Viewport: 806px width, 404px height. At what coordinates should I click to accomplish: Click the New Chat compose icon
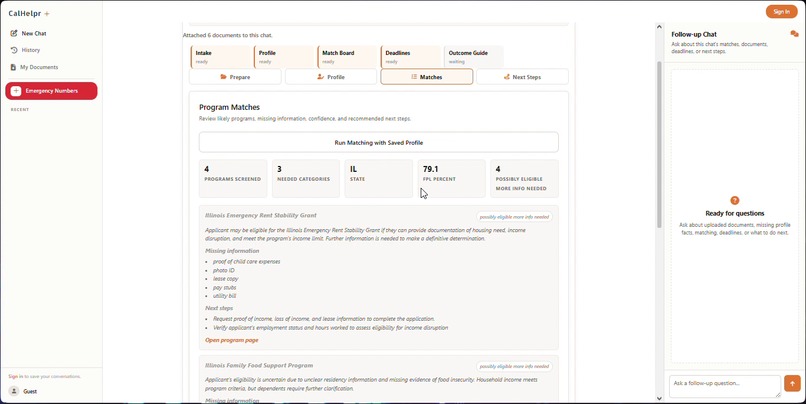(14, 33)
